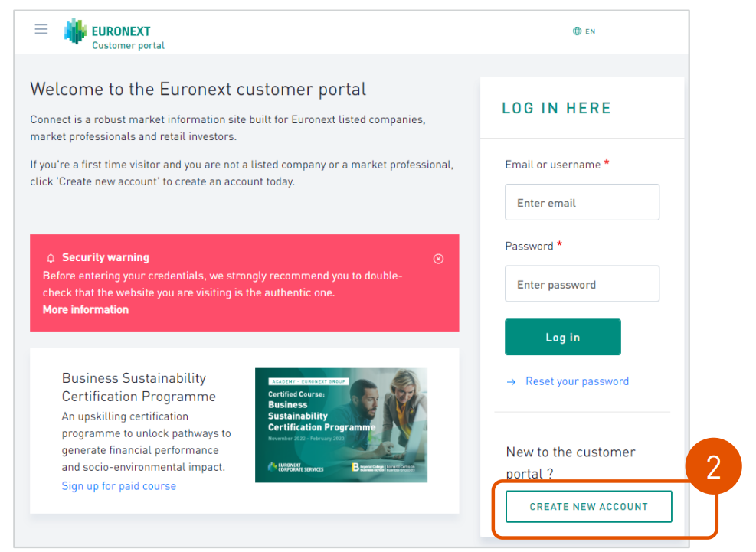756x552 pixels.
Task: Click the arrow icon beside Reset your password
Action: pyautogui.click(x=511, y=382)
